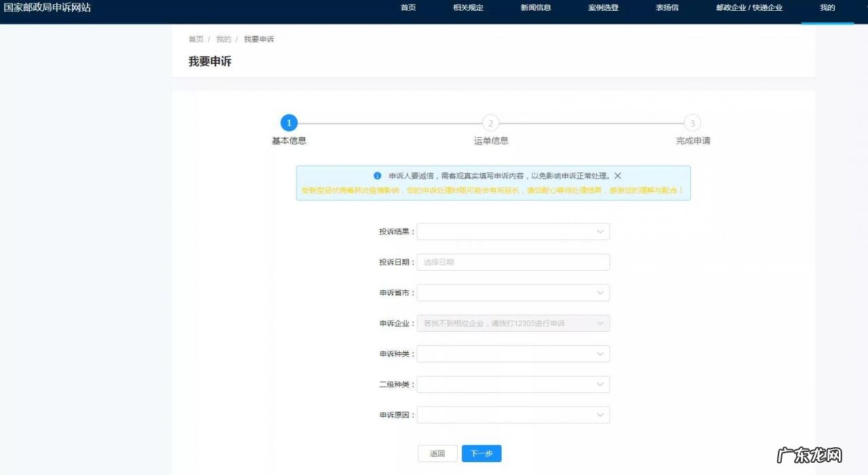The image size is (868, 475).
Task: Close the complaint notice banner
Action: click(617, 175)
